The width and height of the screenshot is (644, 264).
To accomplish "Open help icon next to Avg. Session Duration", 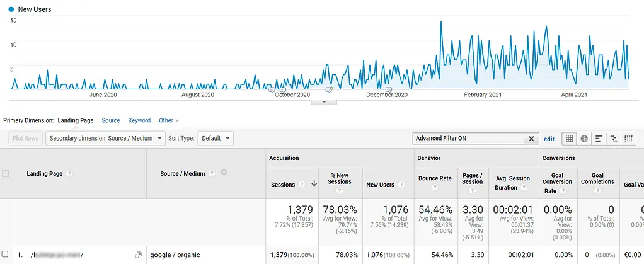I will point(524,188).
